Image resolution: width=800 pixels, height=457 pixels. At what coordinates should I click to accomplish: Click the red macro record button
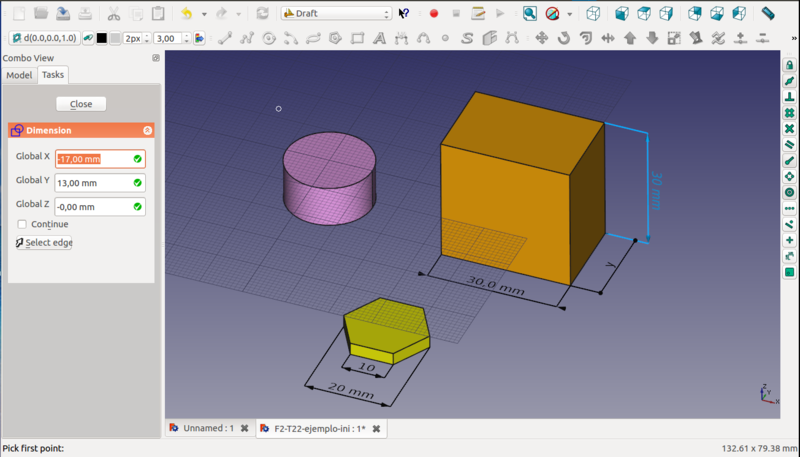(x=434, y=14)
